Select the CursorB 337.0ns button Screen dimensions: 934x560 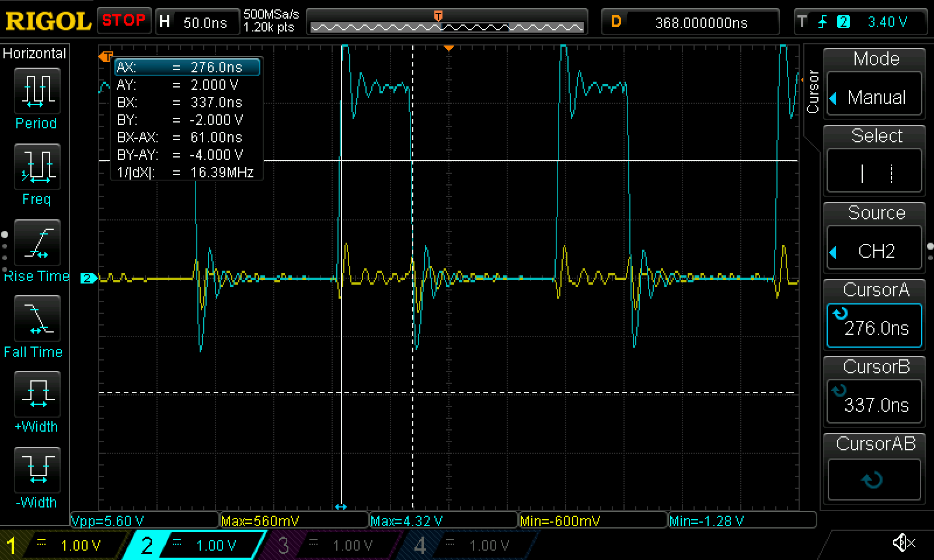(x=874, y=402)
